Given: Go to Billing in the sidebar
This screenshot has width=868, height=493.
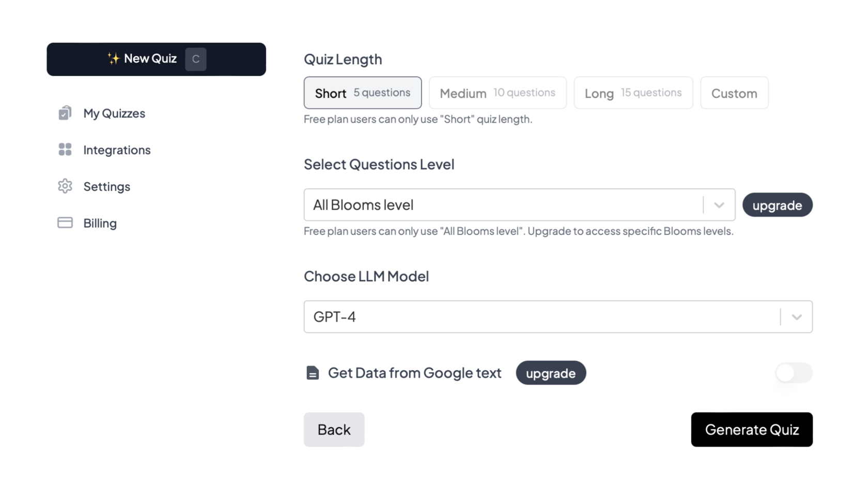Looking at the screenshot, I should click(x=87, y=223).
